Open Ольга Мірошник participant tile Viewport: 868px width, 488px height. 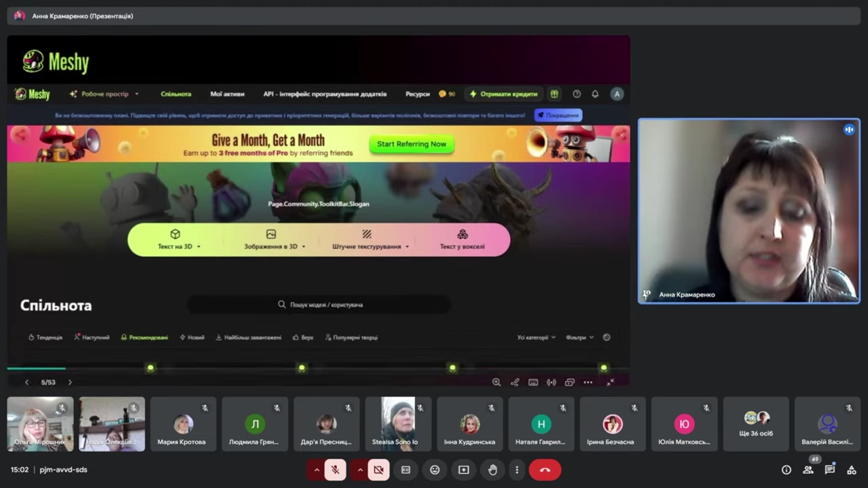click(x=40, y=424)
